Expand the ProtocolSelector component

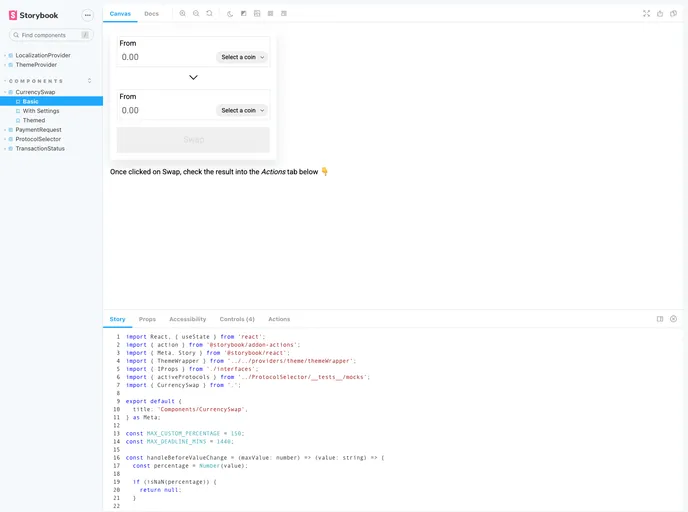(x=38, y=139)
